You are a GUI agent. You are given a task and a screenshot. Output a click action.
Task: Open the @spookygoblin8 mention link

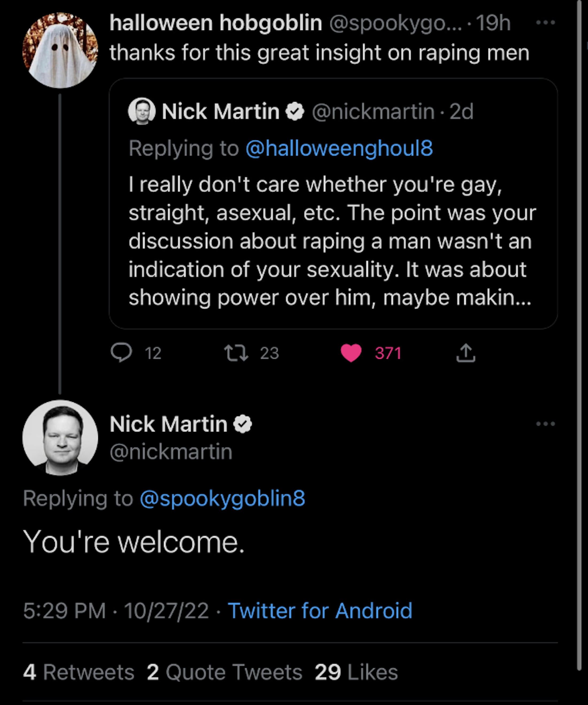[x=222, y=498]
